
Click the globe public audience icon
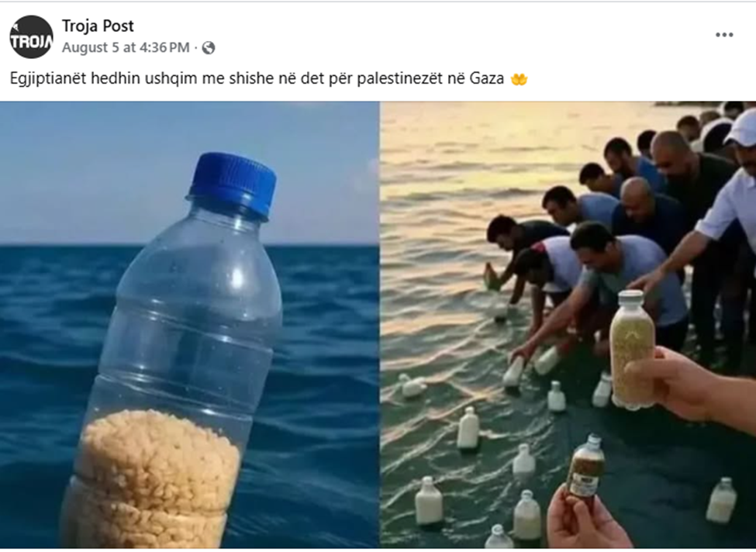(x=209, y=48)
